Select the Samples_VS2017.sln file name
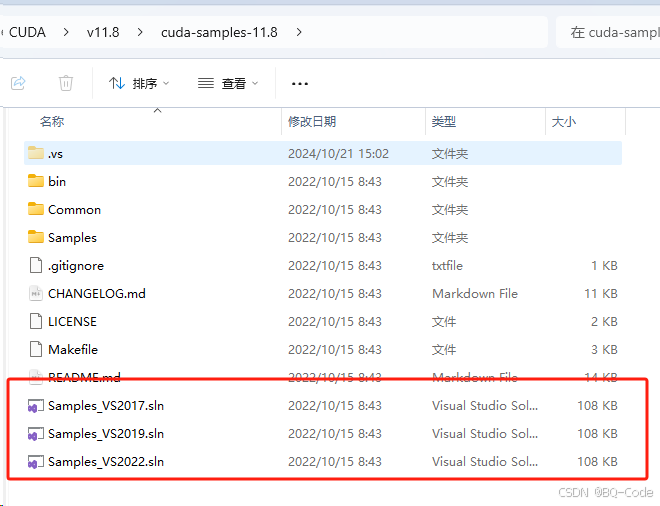Image resolution: width=660 pixels, height=506 pixels. coord(106,406)
